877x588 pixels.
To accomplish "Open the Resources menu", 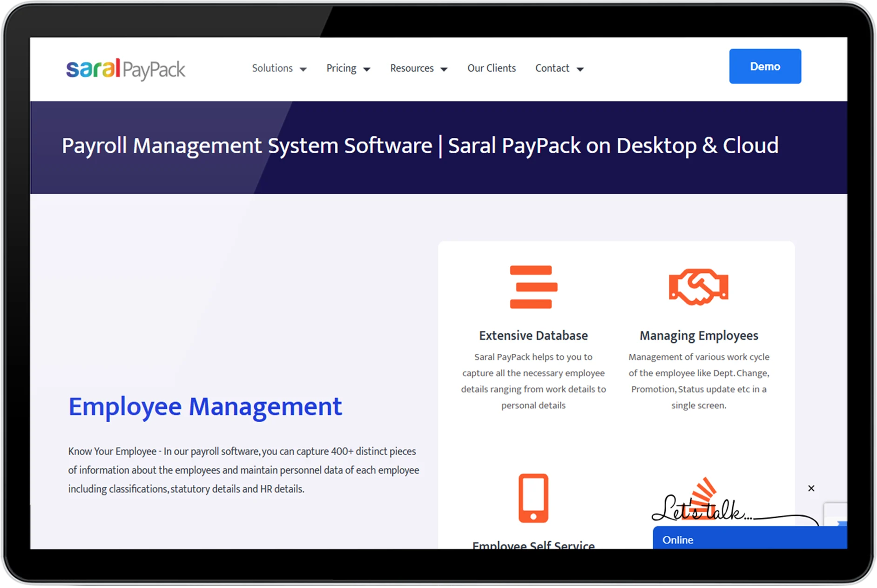I will [x=412, y=68].
